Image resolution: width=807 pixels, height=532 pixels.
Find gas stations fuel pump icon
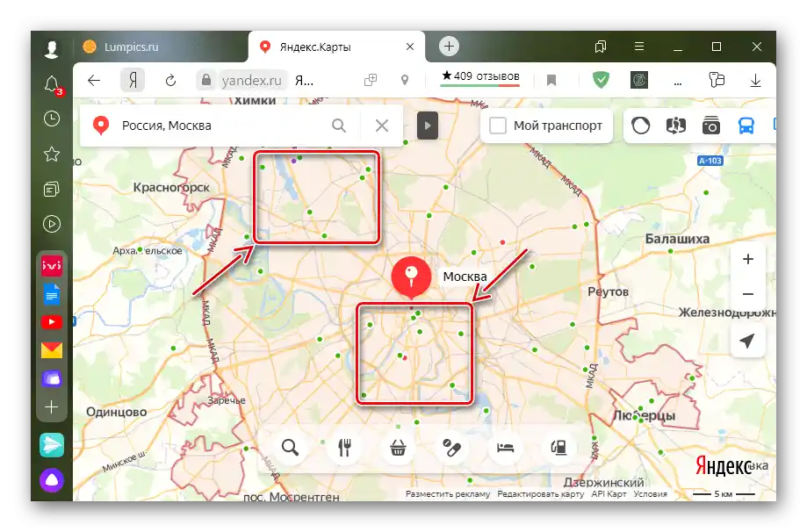559,448
